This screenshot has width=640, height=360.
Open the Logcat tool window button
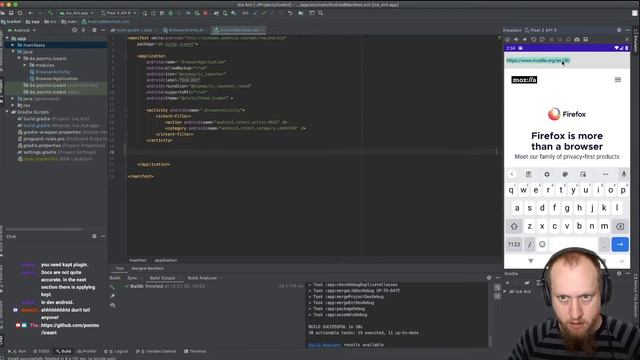[117, 351]
